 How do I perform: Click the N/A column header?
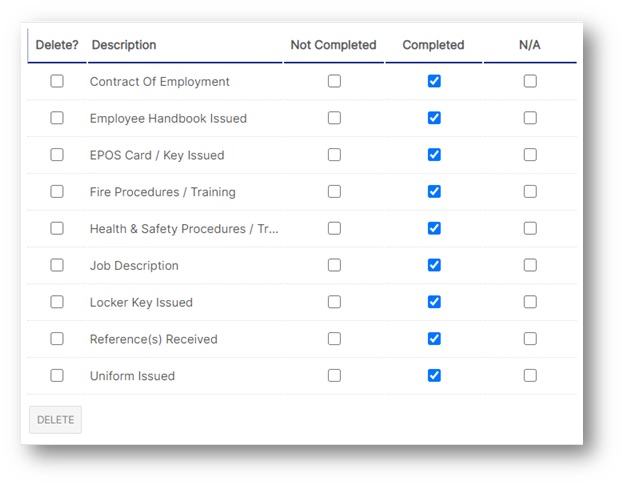[530, 45]
